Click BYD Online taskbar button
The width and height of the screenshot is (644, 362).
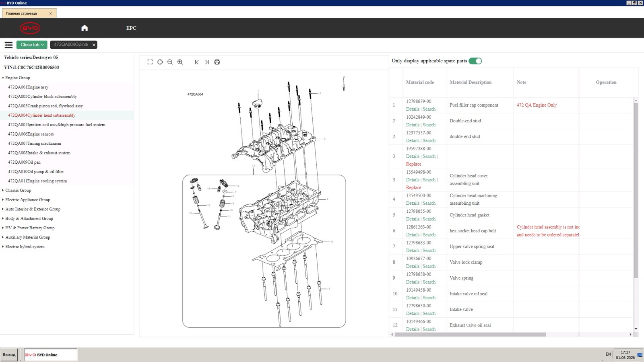[x=50, y=355]
